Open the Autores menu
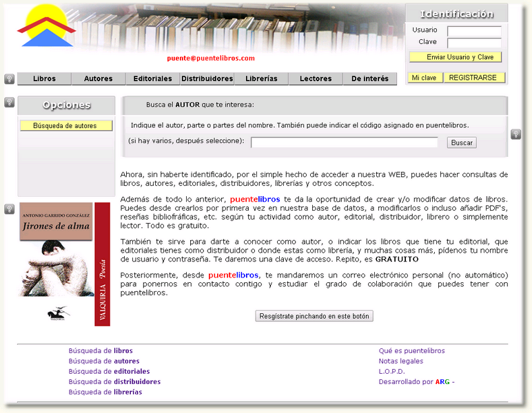Screen dimensions: 532x413 99,78
